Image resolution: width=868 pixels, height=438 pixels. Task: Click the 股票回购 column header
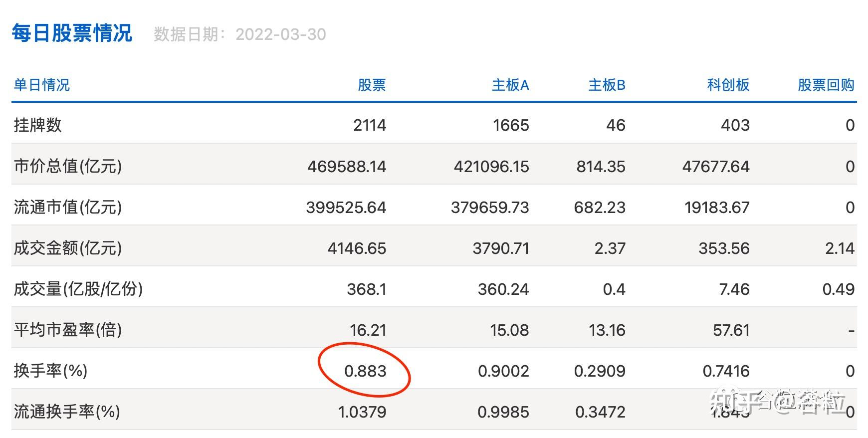[826, 85]
